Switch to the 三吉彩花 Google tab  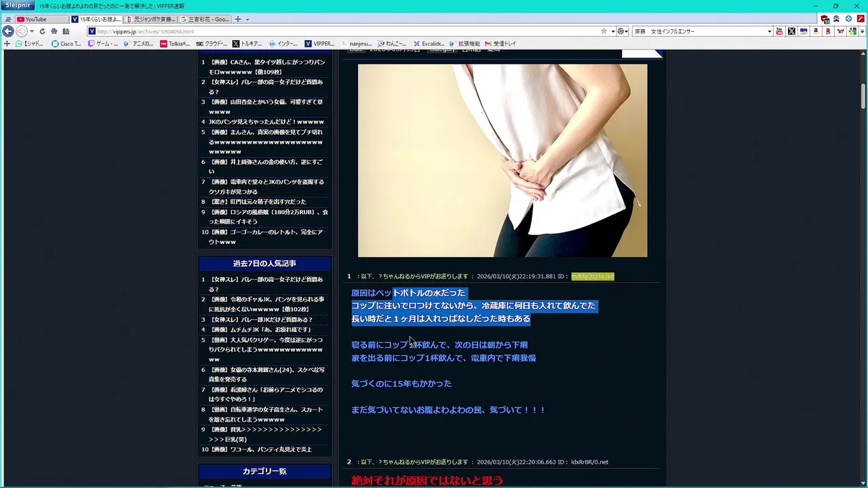205,19
